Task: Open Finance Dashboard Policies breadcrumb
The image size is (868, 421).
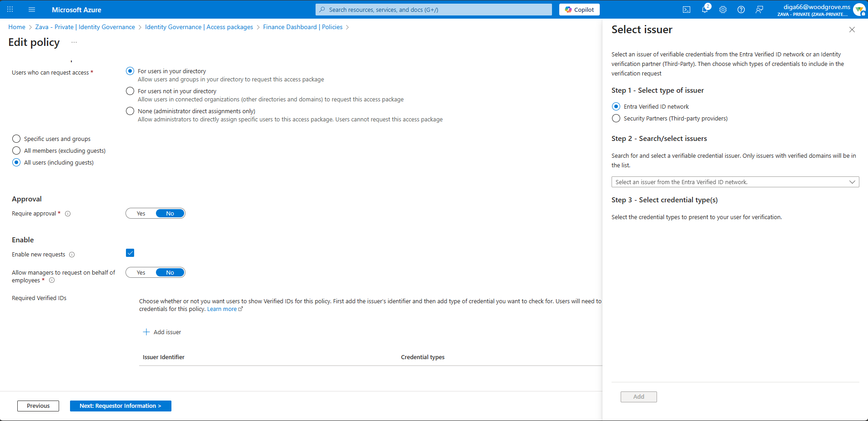Action: coord(303,27)
